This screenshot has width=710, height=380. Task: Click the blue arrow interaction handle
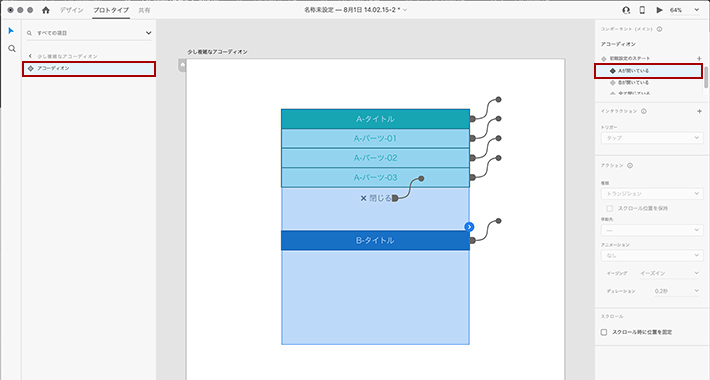point(469,226)
